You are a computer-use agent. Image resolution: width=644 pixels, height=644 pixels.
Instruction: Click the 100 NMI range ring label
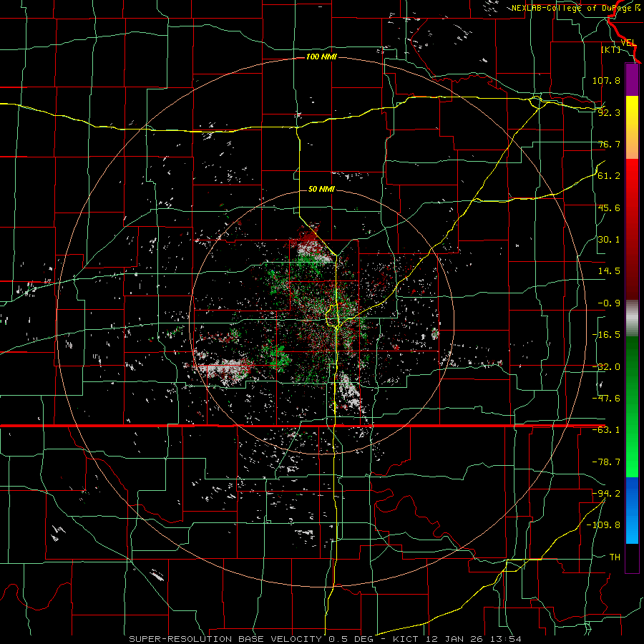tap(321, 57)
